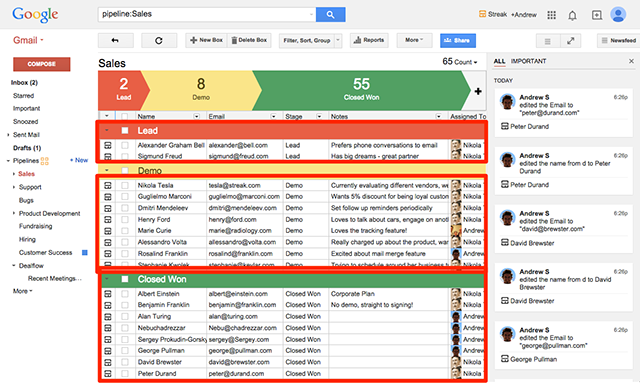The image size is (640, 383).
Task: Click the Delete Box button
Action: coord(249,40)
